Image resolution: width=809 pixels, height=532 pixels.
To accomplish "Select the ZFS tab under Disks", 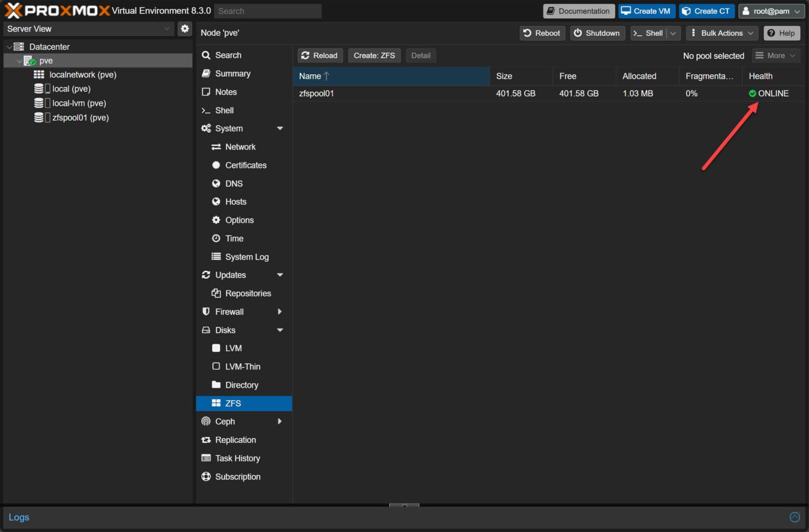I will 232,403.
